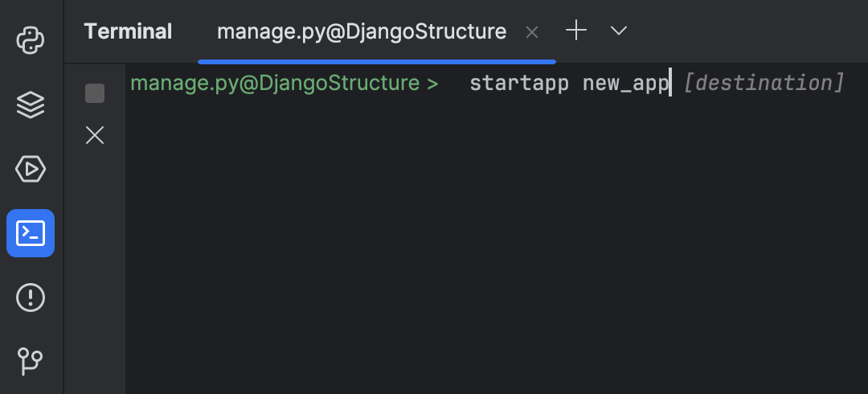This screenshot has width=868, height=394.
Task: Add a new terminal tab
Action: pyautogui.click(x=576, y=31)
